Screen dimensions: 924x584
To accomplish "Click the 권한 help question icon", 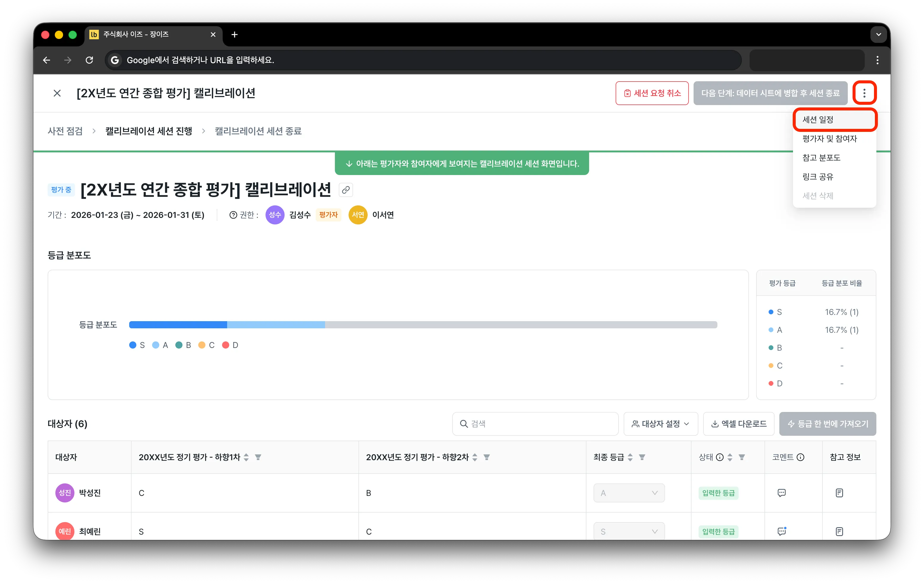I will coord(233,215).
